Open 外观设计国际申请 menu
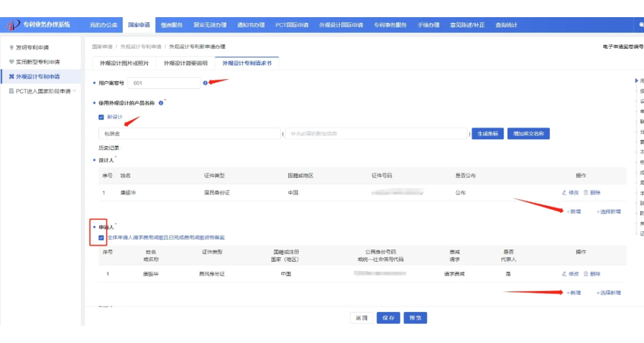Image resolution: width=644 pixels, height=343 pixels. (341, 25)
